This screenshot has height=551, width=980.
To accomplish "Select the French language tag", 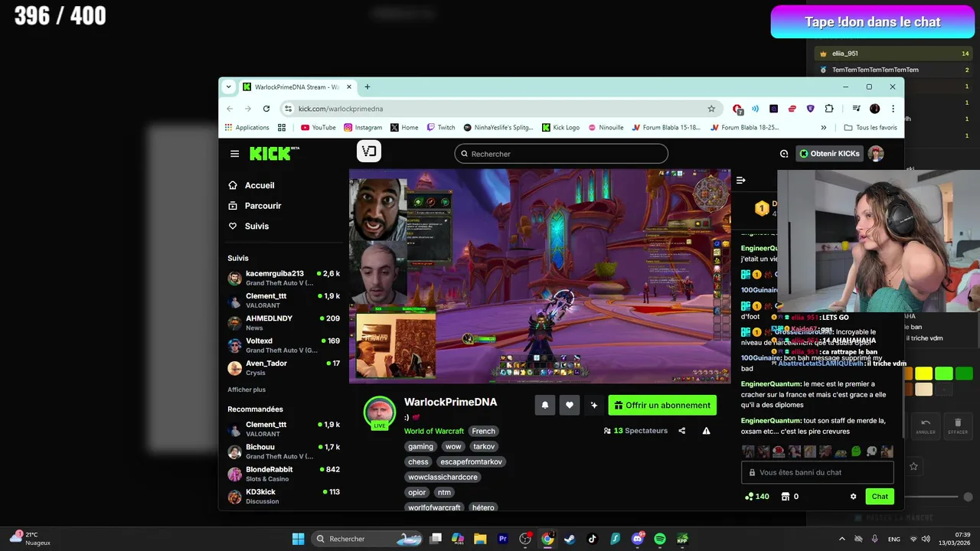I will (484, 431).
